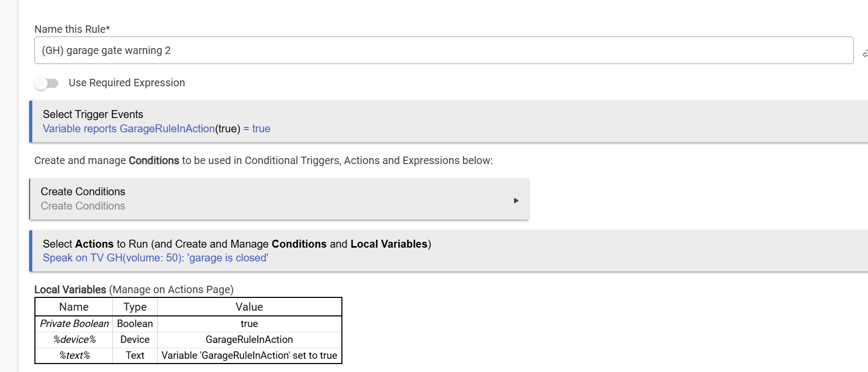This screenshot has width=868, height=372.
Task: Click the 'set to true' text value cell
Action: tap(249, 356)
